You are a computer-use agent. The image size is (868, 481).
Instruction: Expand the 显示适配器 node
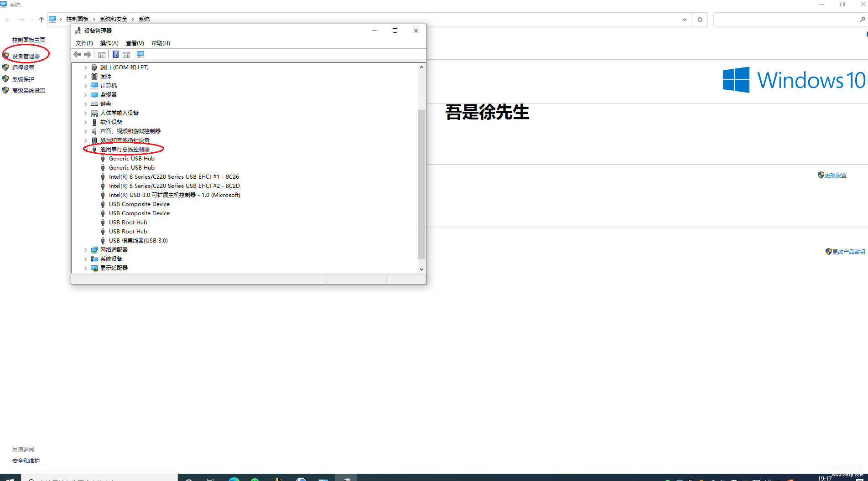coord(85,268)
